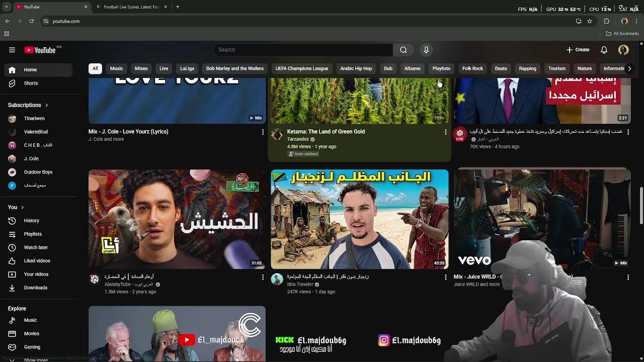Click the YouTube search field
The height and width of the screenshot is (362, 644).
(303, 50)
